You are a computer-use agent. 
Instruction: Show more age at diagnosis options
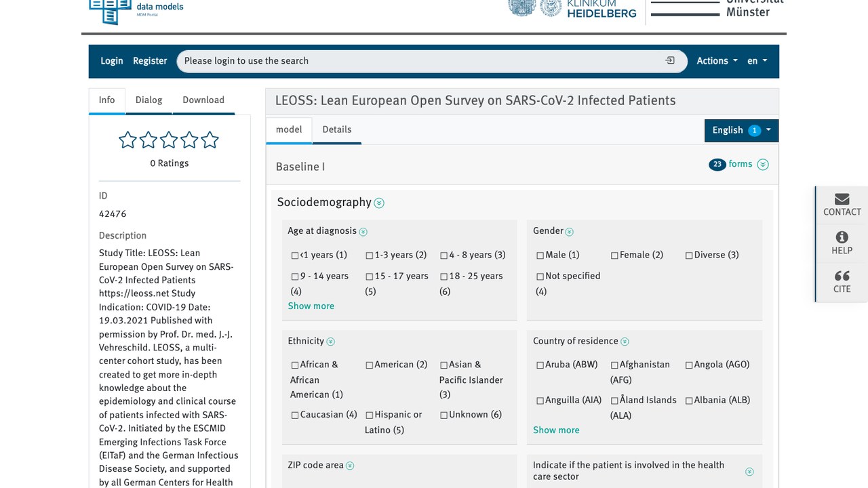(311, 306)
